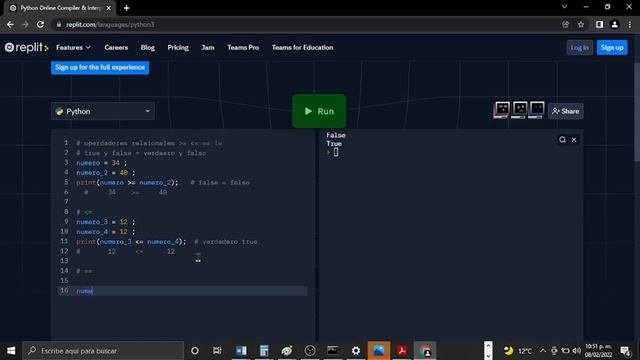Open the clock showing 10:51 p.m.

[598, 351]
